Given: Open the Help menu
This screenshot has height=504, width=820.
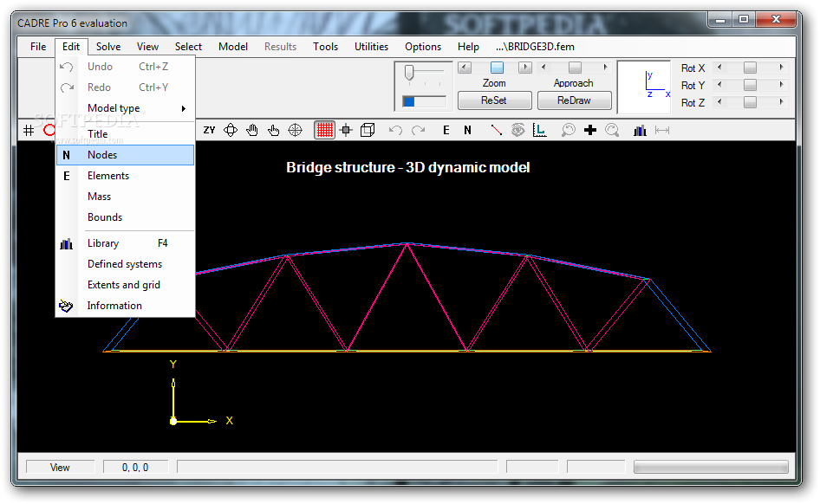Looking at the screenshot, I should click(x=468, y=47).
